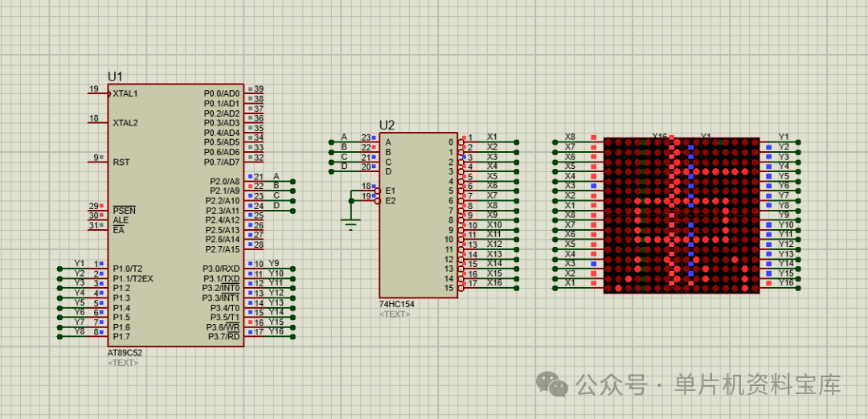Select the ALE pin label on U1
The height and width of the screenshot is (419, 868).
tap(120, 220)
